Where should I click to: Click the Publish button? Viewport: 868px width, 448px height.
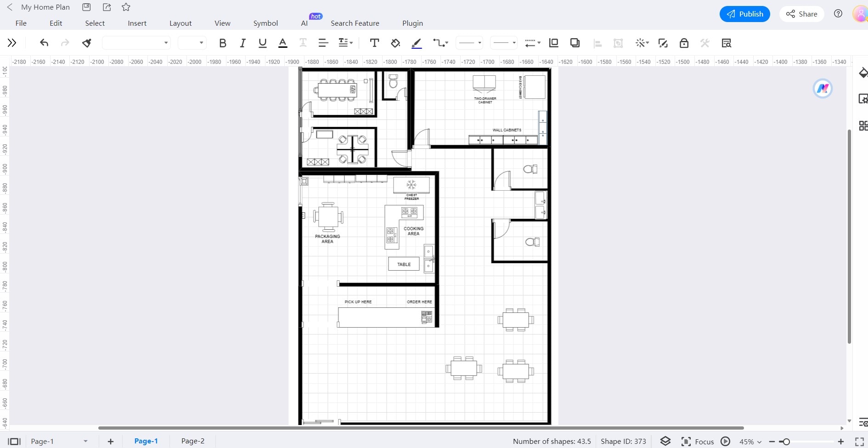tap(744, 14)
